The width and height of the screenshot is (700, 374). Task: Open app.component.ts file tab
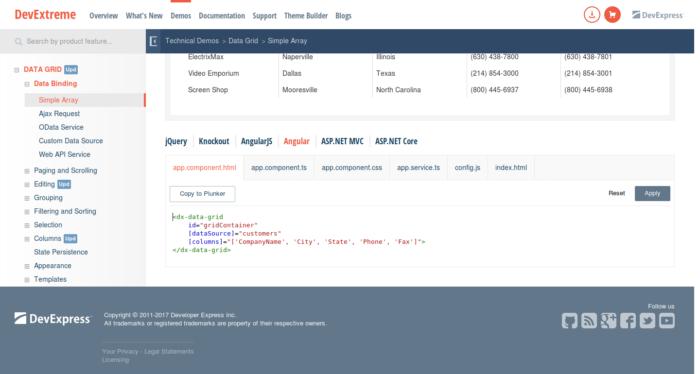(x=279, y=168)
